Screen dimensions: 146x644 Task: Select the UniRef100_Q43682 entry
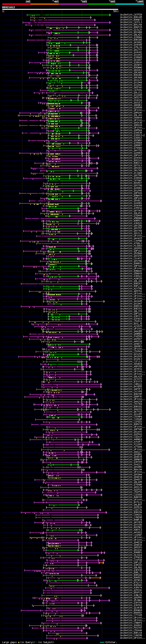click(x=131, y=42)
